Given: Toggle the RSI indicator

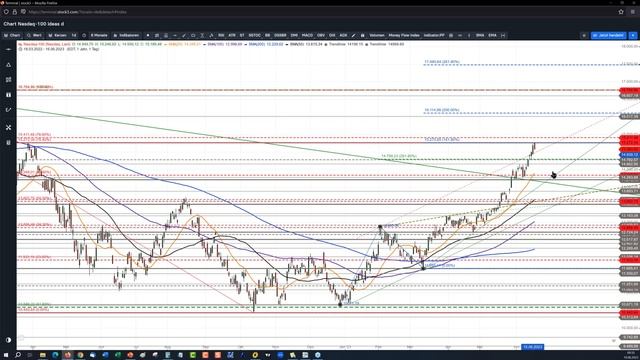Looking at the screenshot, I should [x=221, y=36].
